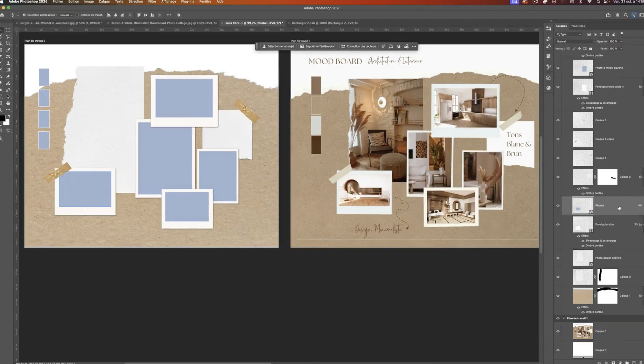Select the Rectangular Marquee tool
The image size is (644, 364).
[8, 30]
